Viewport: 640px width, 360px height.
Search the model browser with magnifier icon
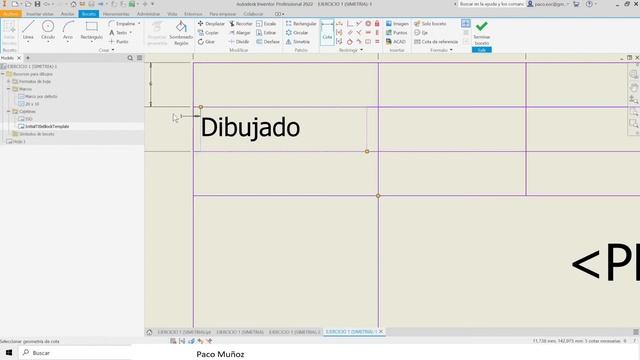click(x=130, y=58)
